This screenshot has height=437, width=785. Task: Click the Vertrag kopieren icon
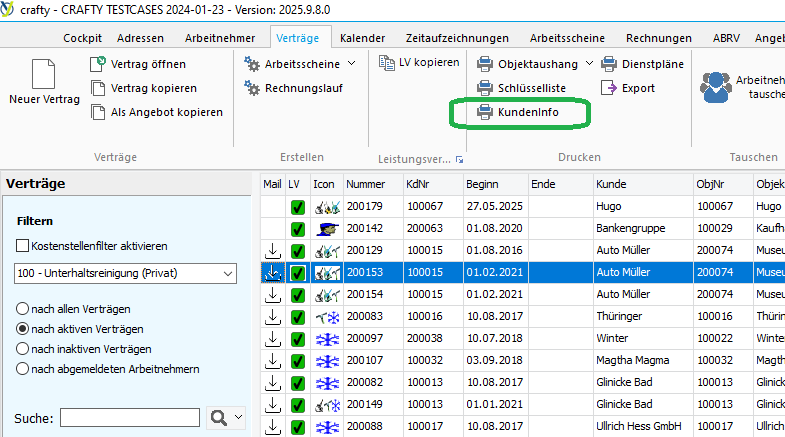[x=98, y=88]
